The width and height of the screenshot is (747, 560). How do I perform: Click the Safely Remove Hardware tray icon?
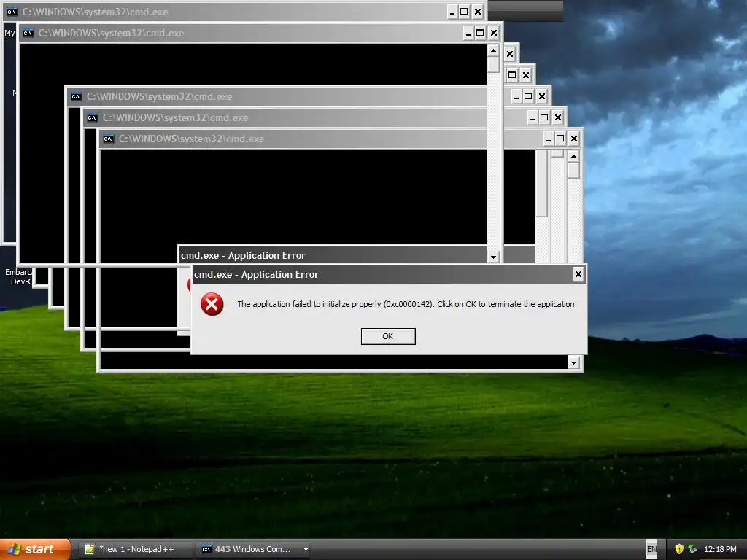click(692, 549)
